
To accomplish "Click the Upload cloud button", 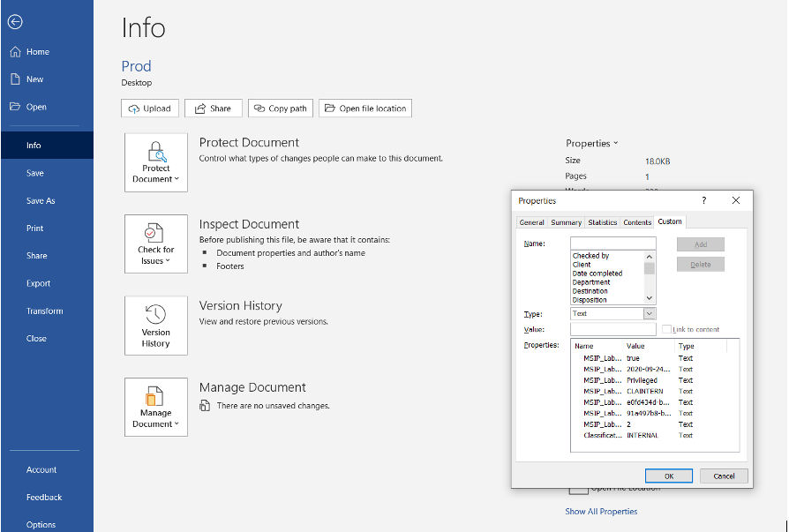I will click(x=150, y=109).
